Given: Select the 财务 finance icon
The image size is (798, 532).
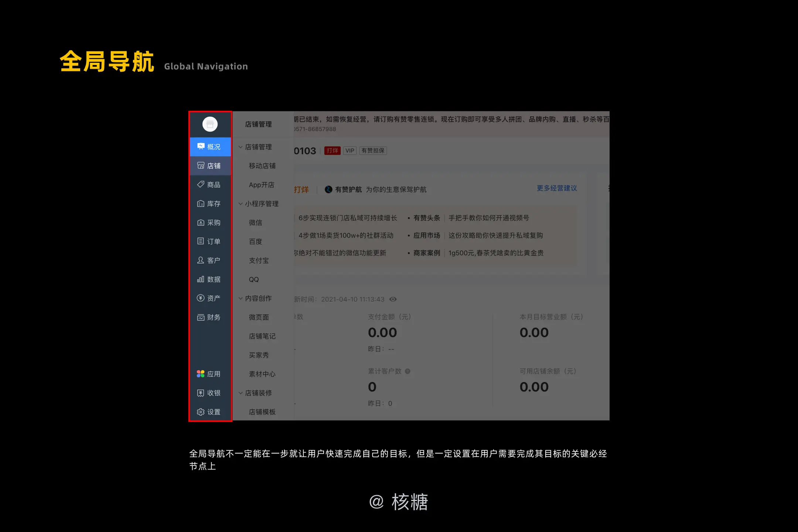Looking at the screenshot, I should click(x=201, y=317).
